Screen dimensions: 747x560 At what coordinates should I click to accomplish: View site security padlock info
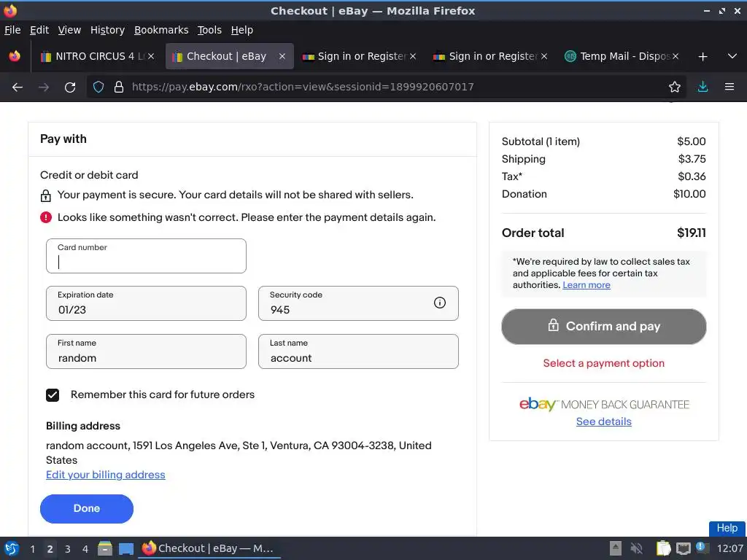click(x=119, y=87)
